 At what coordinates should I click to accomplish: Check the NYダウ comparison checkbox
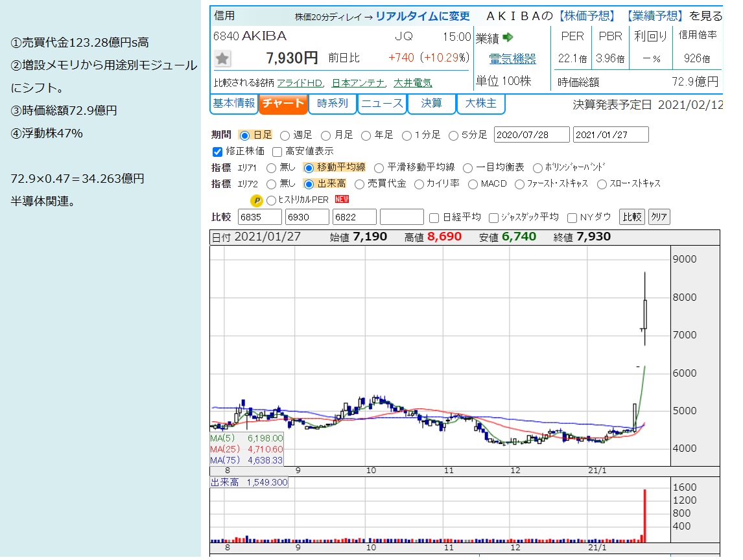(x=572, y=218)
